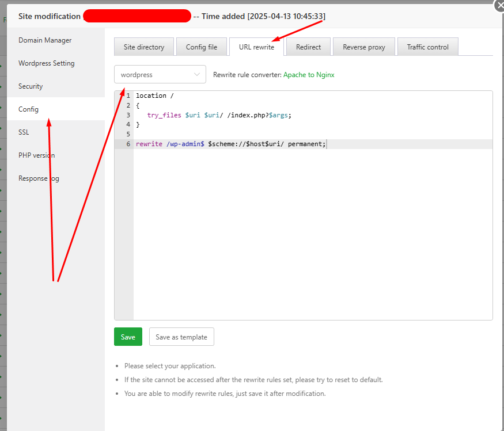Open the Traffic control tab
This screenshot has height=431, width=504.
[427, 47]
